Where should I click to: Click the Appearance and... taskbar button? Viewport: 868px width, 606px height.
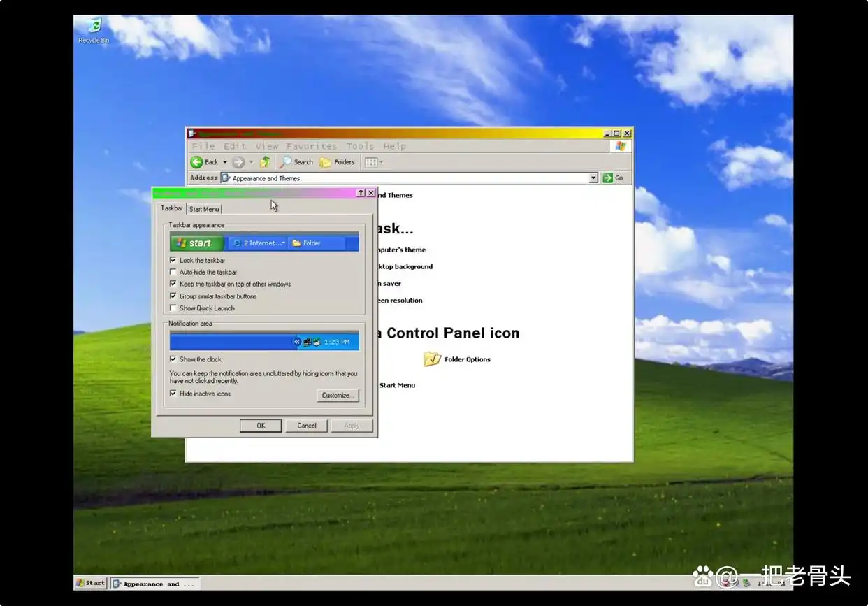[154, 584]
